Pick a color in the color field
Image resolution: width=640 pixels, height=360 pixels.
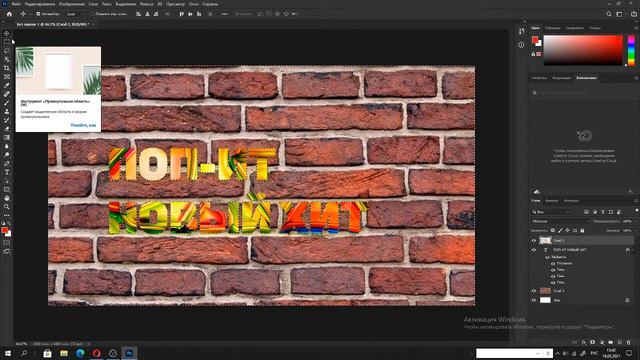(x=583, y=50)
